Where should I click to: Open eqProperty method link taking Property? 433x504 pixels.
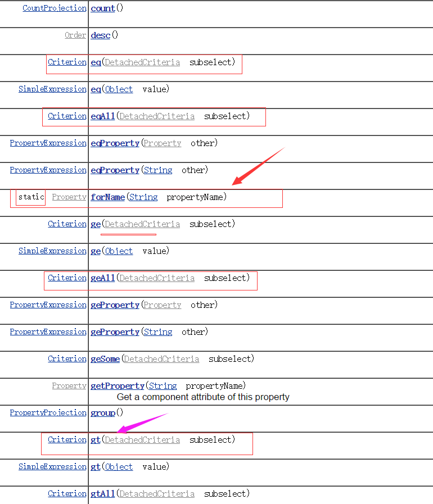(115, 143)
